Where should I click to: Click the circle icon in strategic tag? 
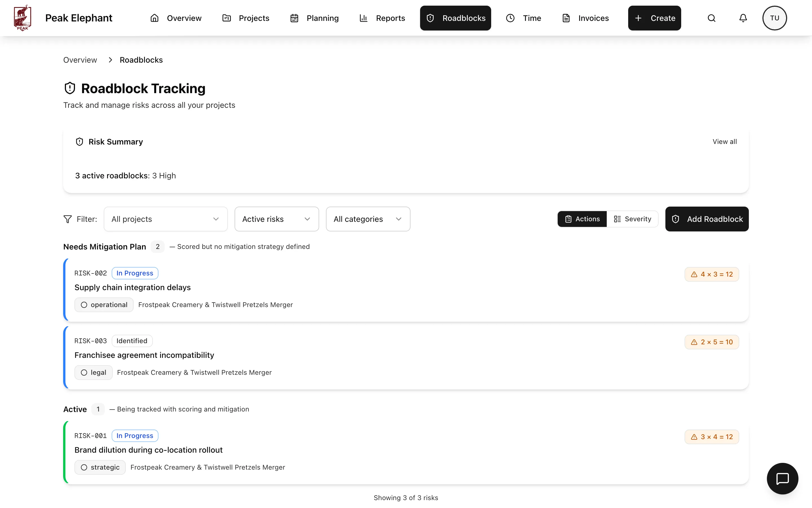point(84,467)
